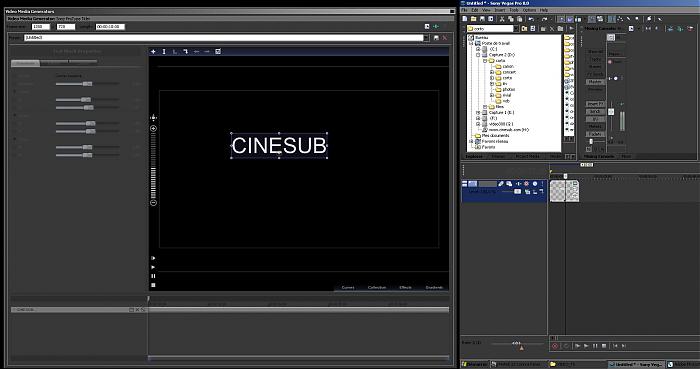The height and width of the screenshot is (369, 700).
Task: Click the first slider in Text Block Properties
Action: point(87,84)
